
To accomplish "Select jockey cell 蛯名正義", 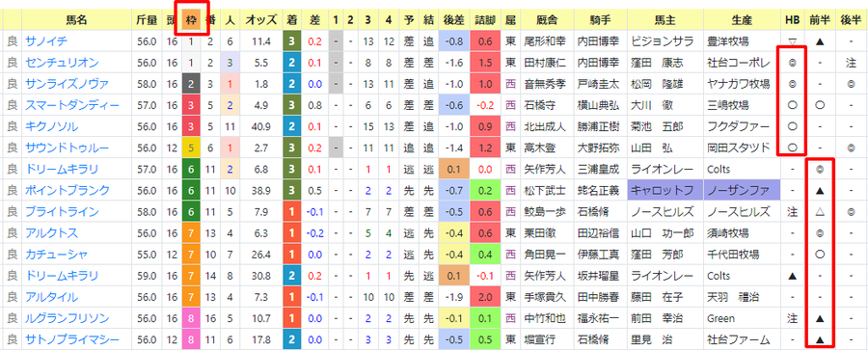I will pyautogui.click(x=600, y=191).
